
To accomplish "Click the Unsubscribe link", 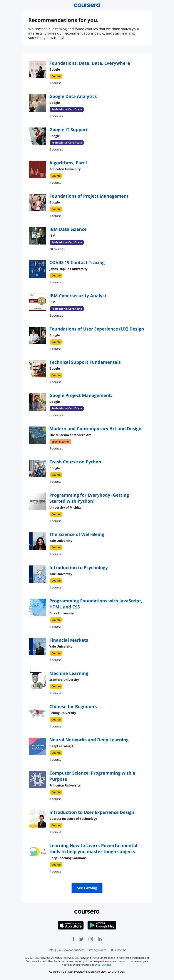I will click(x=118, y=950).
